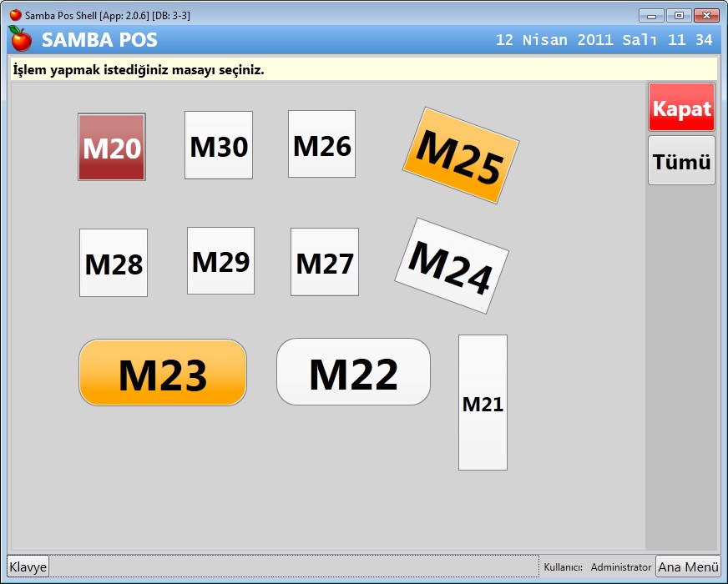The height and width of the screenshot is (584, 728).
Task: Choose table M26
Action: 321,144
